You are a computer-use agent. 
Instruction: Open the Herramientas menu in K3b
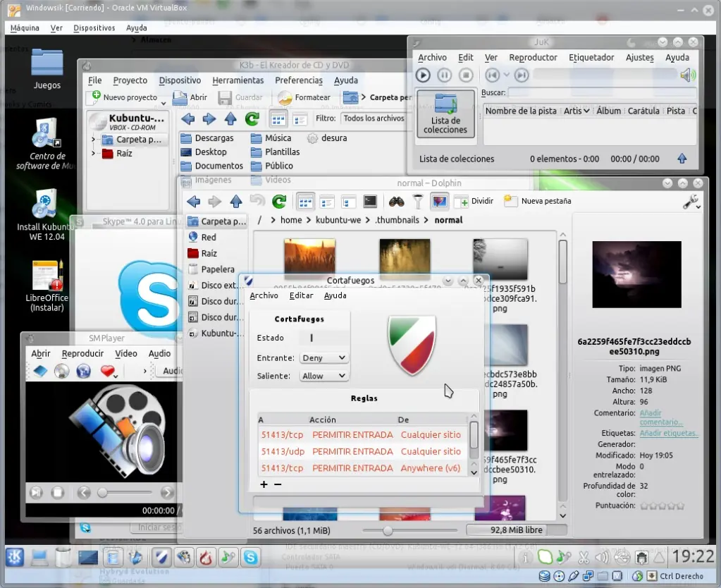tap(238, 80)
